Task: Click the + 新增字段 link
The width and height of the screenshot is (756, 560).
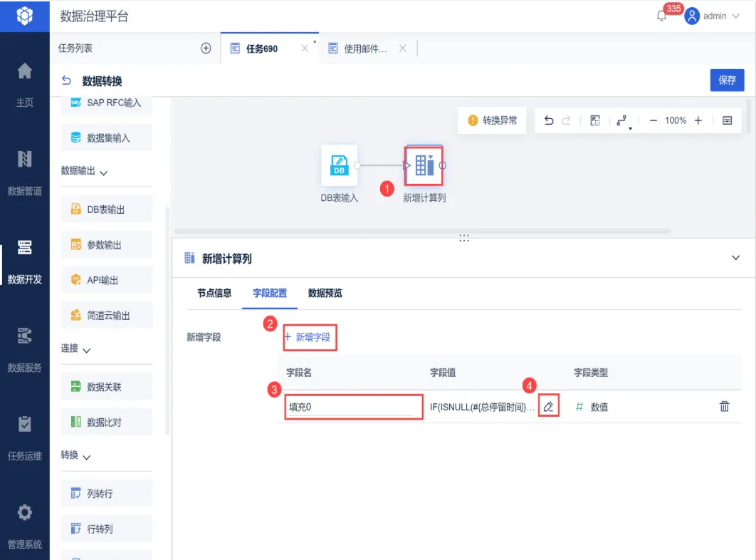Action: point(308,337)
